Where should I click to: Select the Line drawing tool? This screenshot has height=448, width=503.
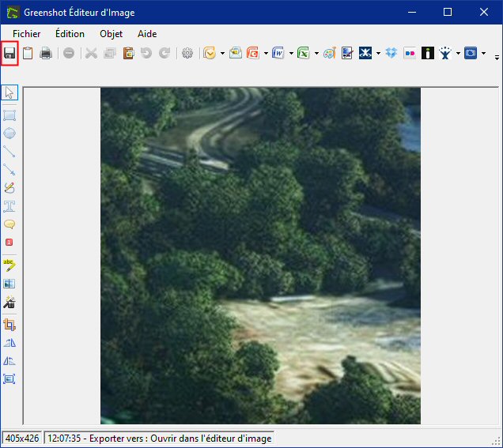[x=9, y=152]
